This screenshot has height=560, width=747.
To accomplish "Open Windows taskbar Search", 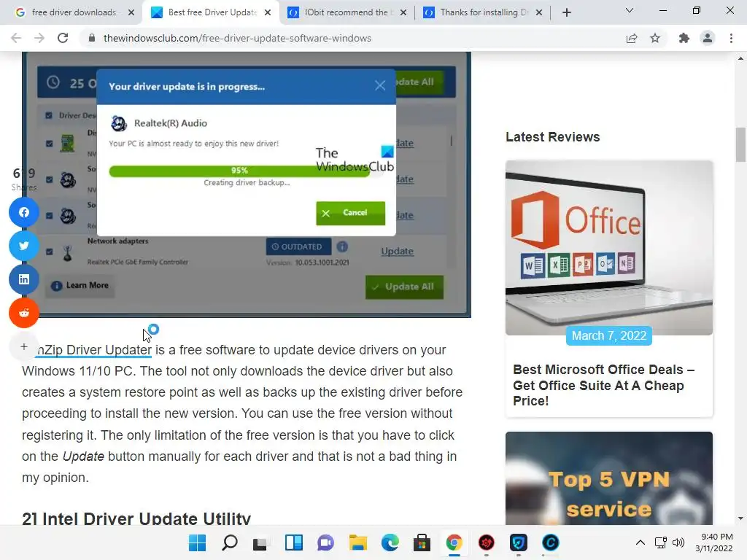I will click(230, 542).
